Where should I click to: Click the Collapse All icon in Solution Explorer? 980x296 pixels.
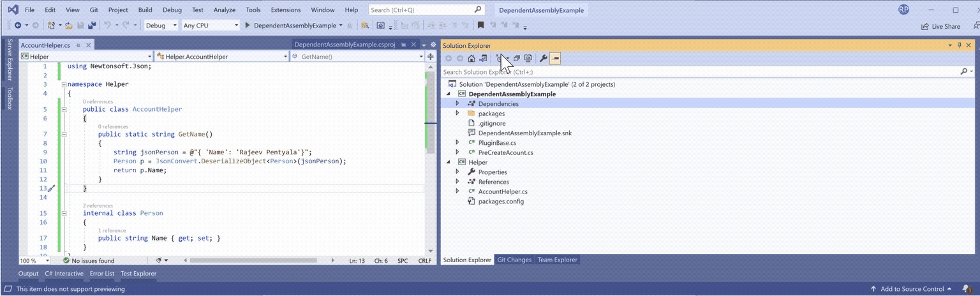click(517, 59)
